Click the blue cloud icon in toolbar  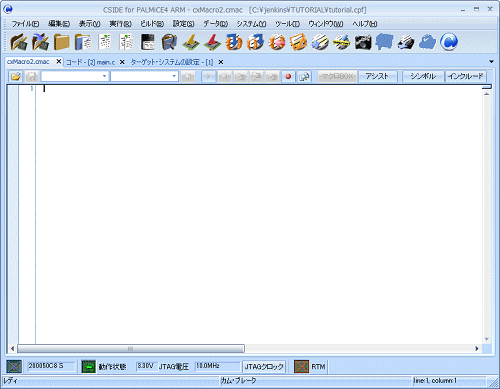click(x=427, y=42)
